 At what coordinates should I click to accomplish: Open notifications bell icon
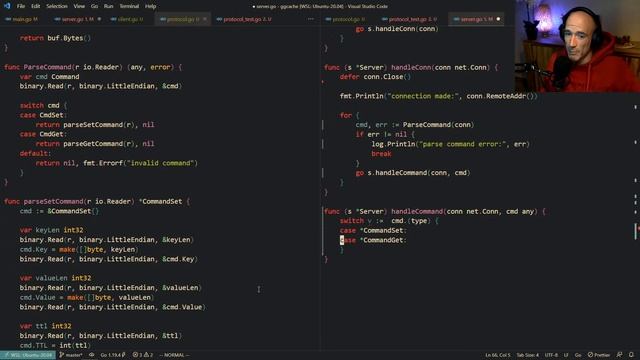pyautogui.click(x=631, y=355)
